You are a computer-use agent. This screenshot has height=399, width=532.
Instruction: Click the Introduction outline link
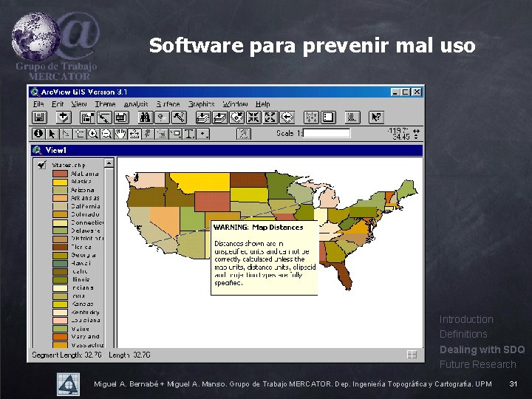(466, 319)
